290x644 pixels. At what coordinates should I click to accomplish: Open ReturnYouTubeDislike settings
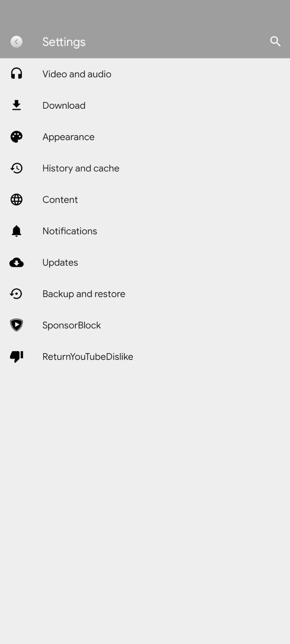[x=87, y=356]
